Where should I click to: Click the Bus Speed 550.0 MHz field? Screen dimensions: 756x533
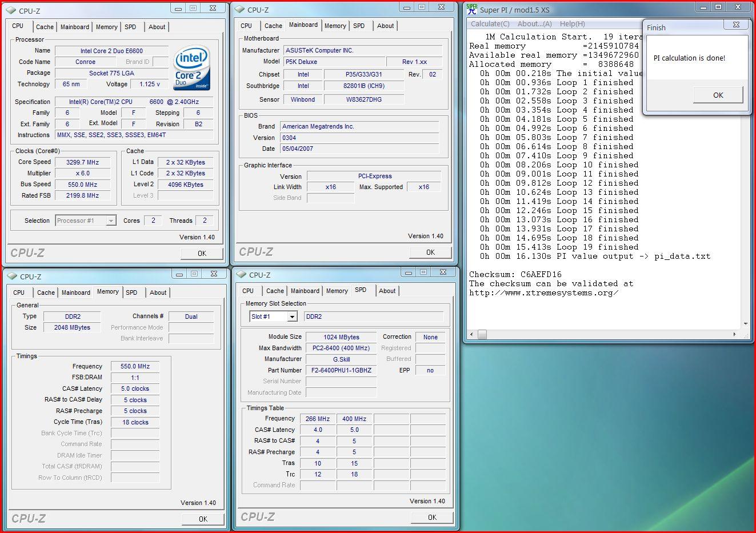82,185
